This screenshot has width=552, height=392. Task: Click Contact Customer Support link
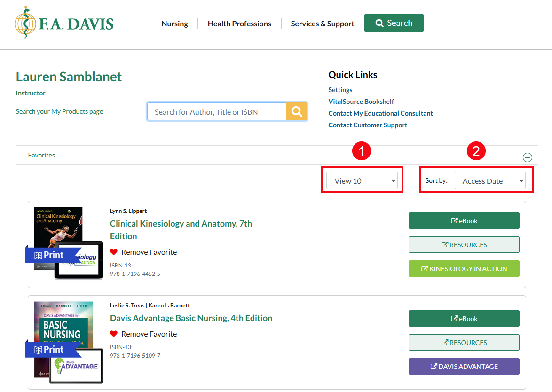point(368,125)
